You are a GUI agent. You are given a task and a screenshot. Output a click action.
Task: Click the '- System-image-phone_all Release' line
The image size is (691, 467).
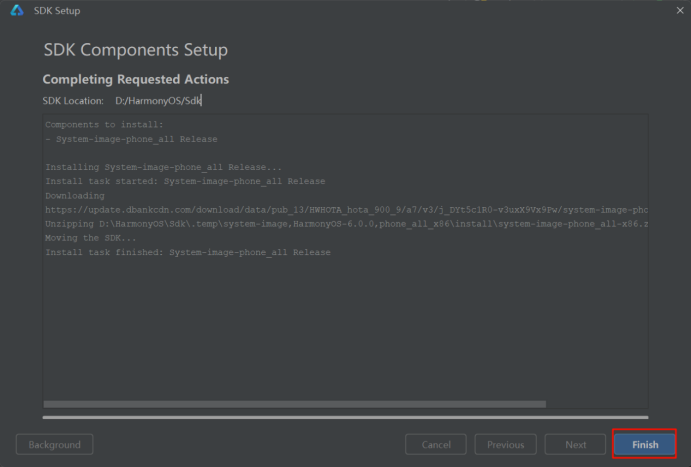(x=131, y=139)
